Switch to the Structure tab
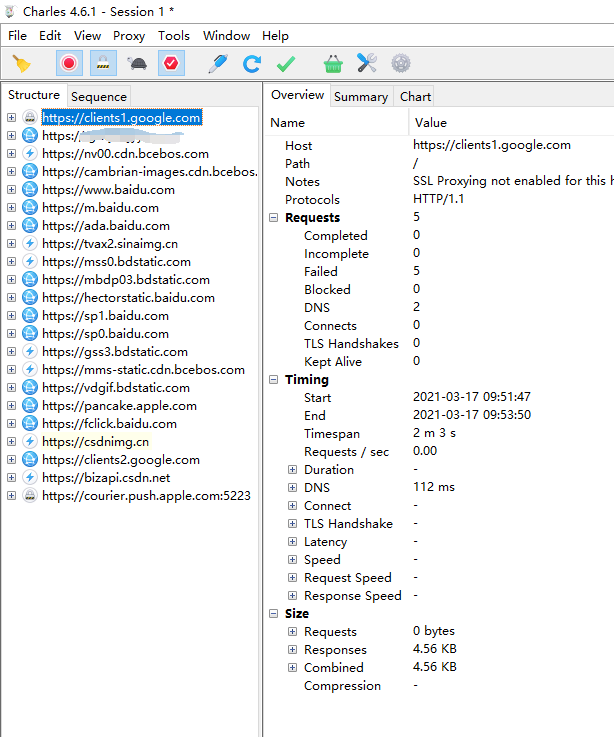This screenshot has height=737, width=614. [x=34, y=95]
